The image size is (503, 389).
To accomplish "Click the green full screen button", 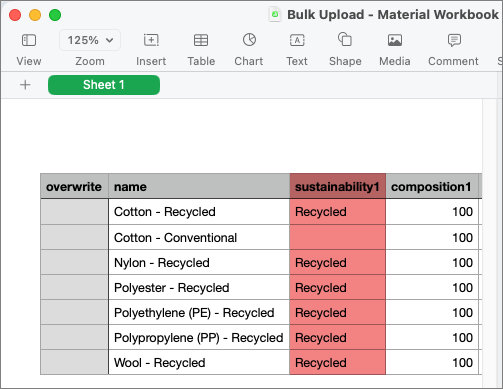I will 55,15.
